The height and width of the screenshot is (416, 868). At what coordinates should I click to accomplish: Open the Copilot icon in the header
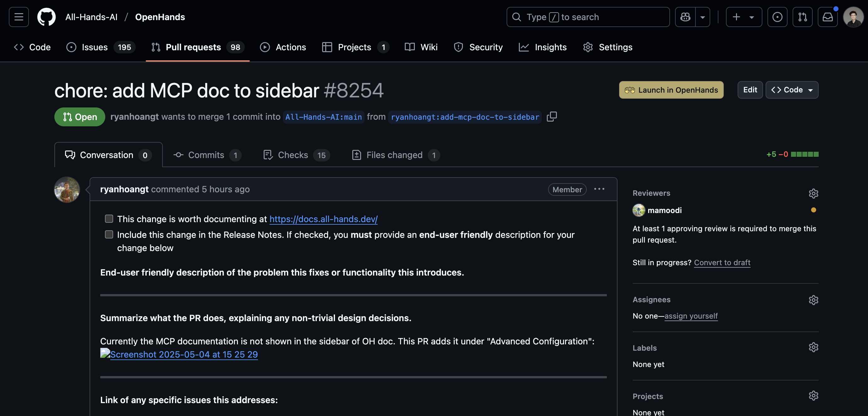pyautogui.click(x=685, y=17)
